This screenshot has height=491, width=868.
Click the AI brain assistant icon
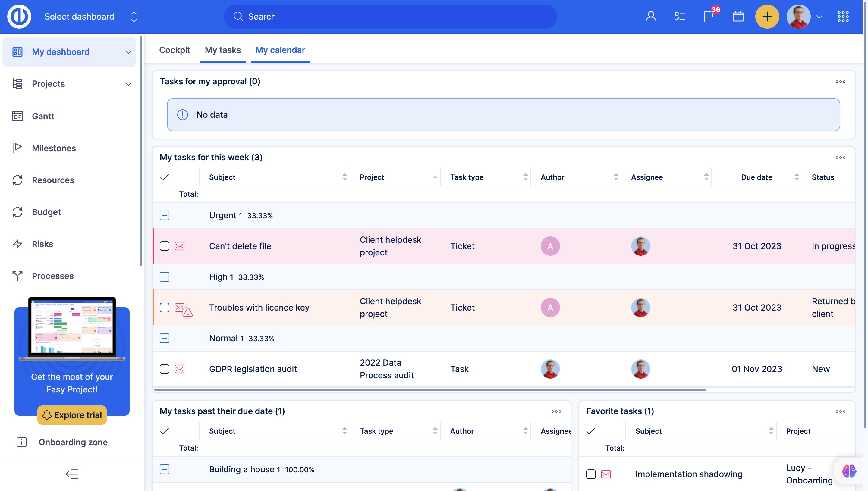click(x=848, y=471)
